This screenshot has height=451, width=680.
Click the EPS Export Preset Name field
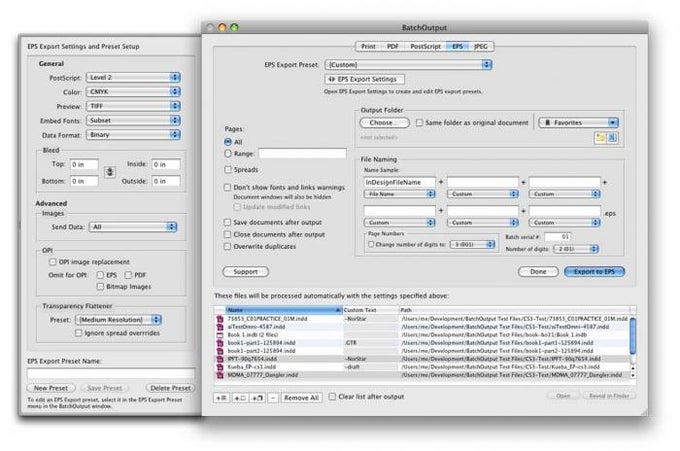click(x=111, y=373)
